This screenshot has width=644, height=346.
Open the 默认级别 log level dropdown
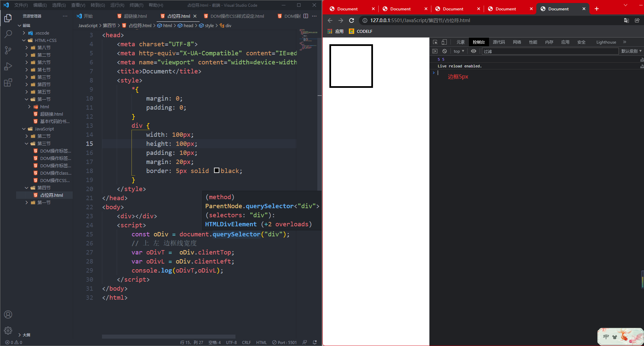(631, 51)
